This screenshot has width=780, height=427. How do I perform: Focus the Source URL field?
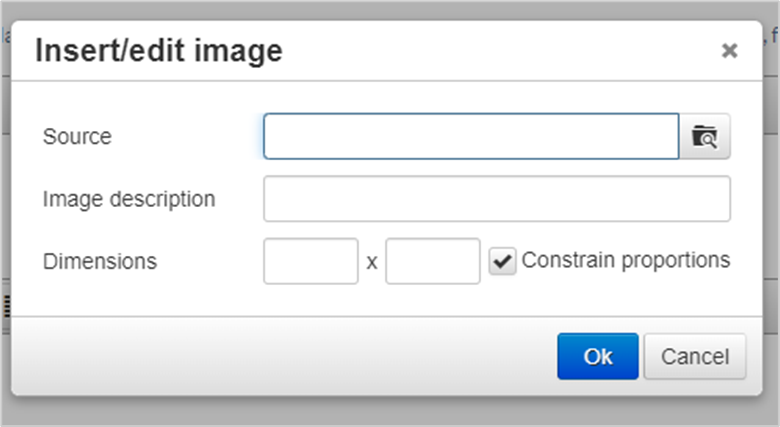coord(471,136)
